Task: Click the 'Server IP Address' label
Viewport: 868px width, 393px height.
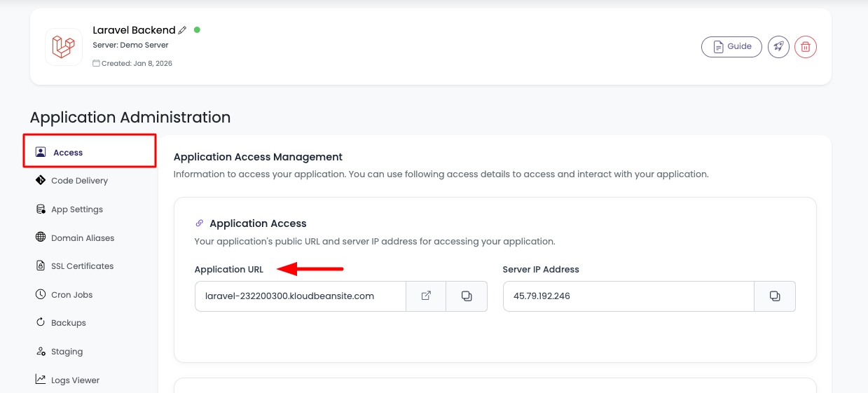Action: pyautogui.click(x=541, y=270)
